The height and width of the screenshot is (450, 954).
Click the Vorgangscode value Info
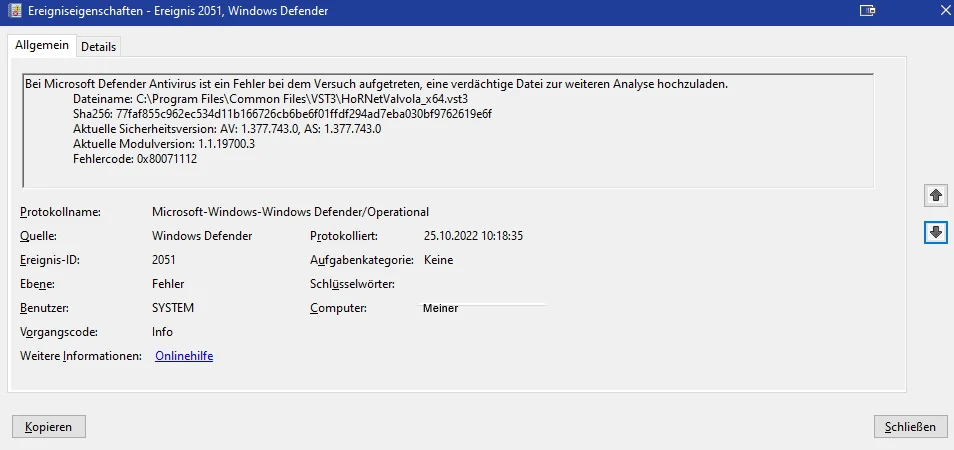coord(162,332)
